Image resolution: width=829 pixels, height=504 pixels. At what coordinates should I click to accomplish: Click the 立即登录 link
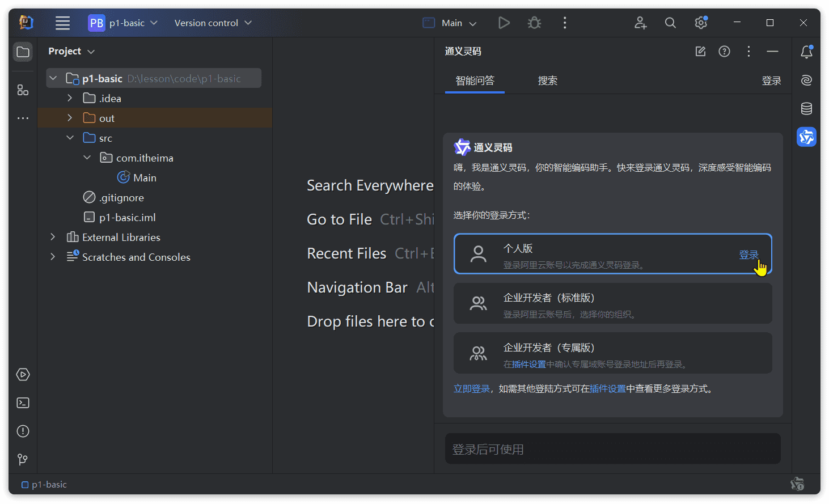[x=472, y=389]
